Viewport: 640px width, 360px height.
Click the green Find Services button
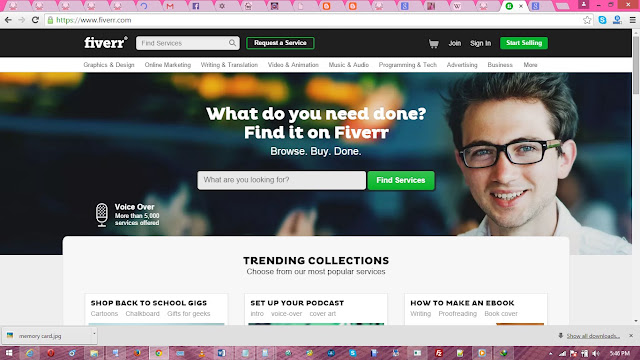[401, 180]
